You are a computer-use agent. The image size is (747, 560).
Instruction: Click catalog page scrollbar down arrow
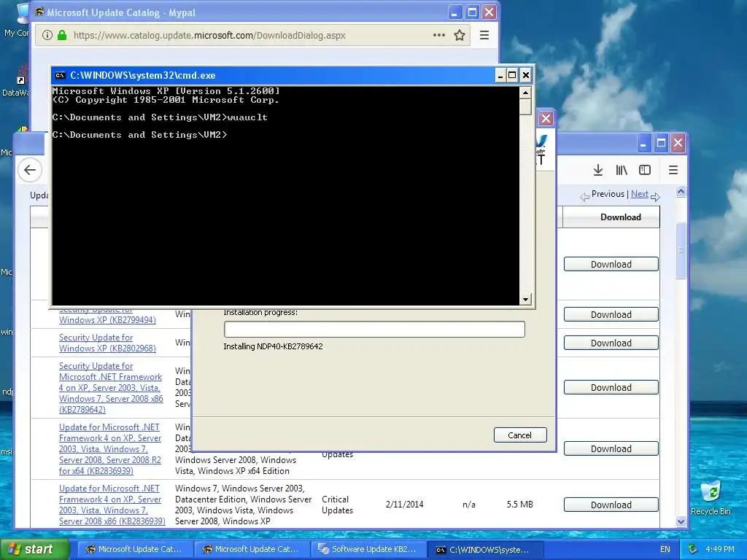pyautogui.click(x=681, y=521)
